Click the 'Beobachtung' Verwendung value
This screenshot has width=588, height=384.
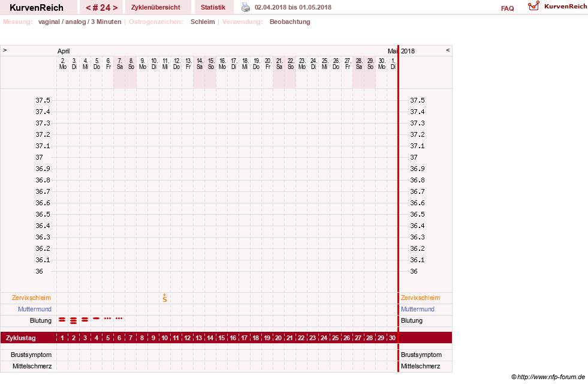point(290,22)
